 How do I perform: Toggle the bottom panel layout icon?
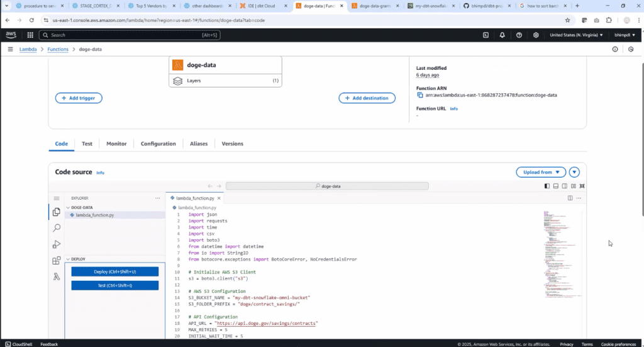tap(556, 186)
